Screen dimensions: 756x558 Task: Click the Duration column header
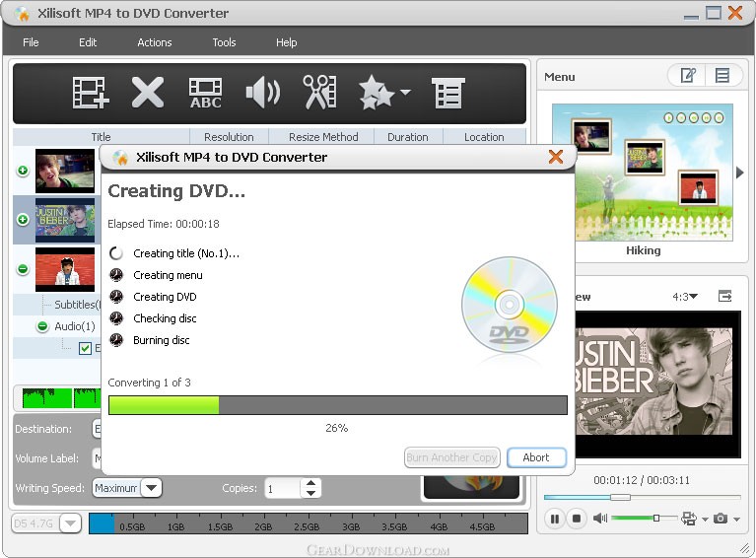tap(407, 137)
